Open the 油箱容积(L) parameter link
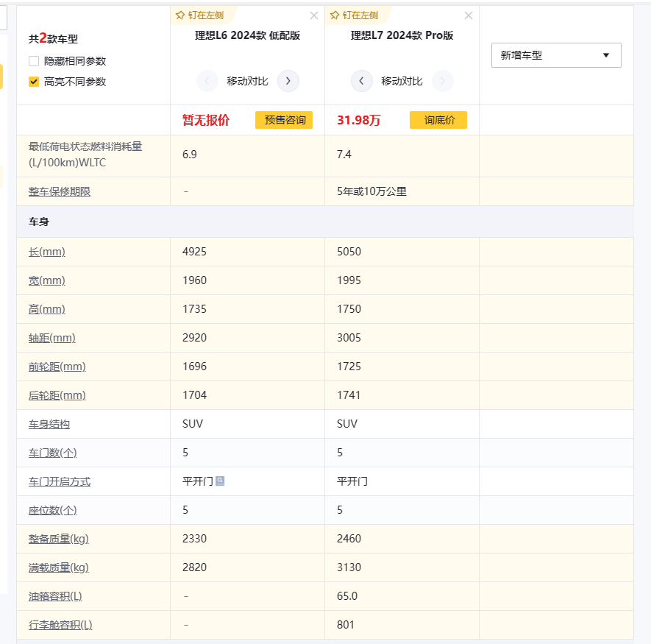651x644 pixels. coord(55,596)
